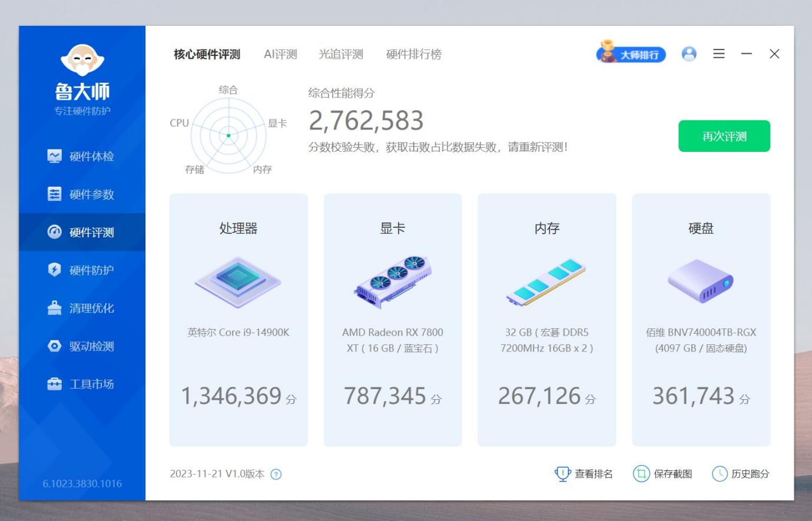Image resolution: width=812 pixels, height=521 pixels.
Task: Close the 鲁大师 window
Action: point(774,54)
